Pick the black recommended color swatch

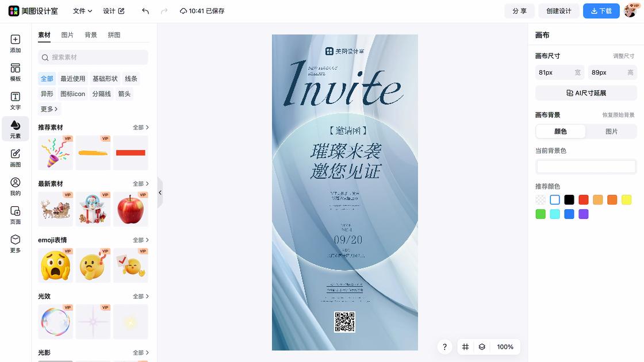pos(569,200)
